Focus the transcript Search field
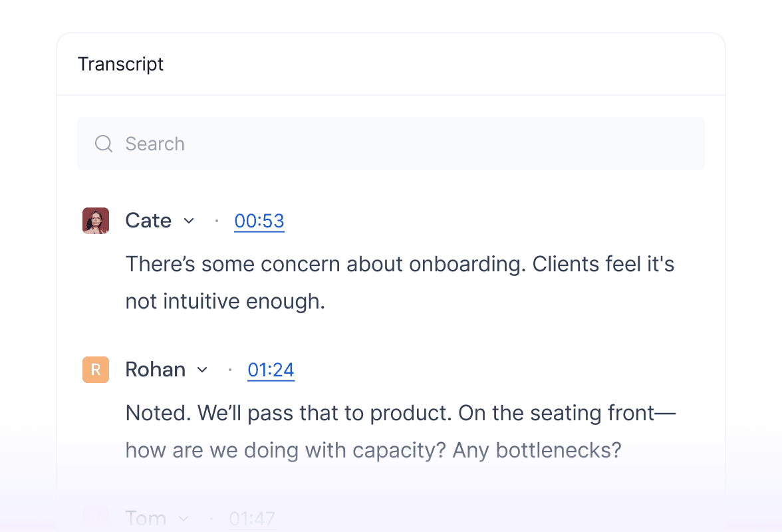 pos(399,144)
